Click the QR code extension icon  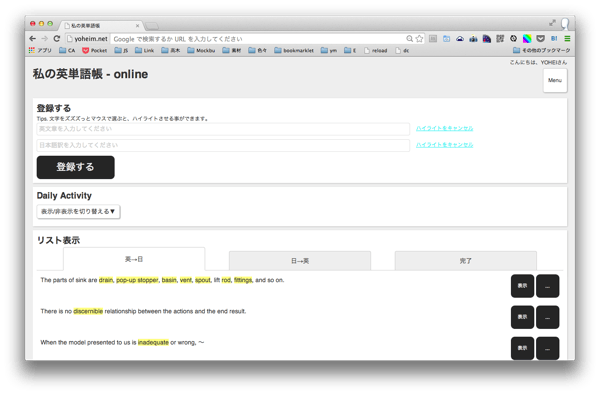click(500, 39)
